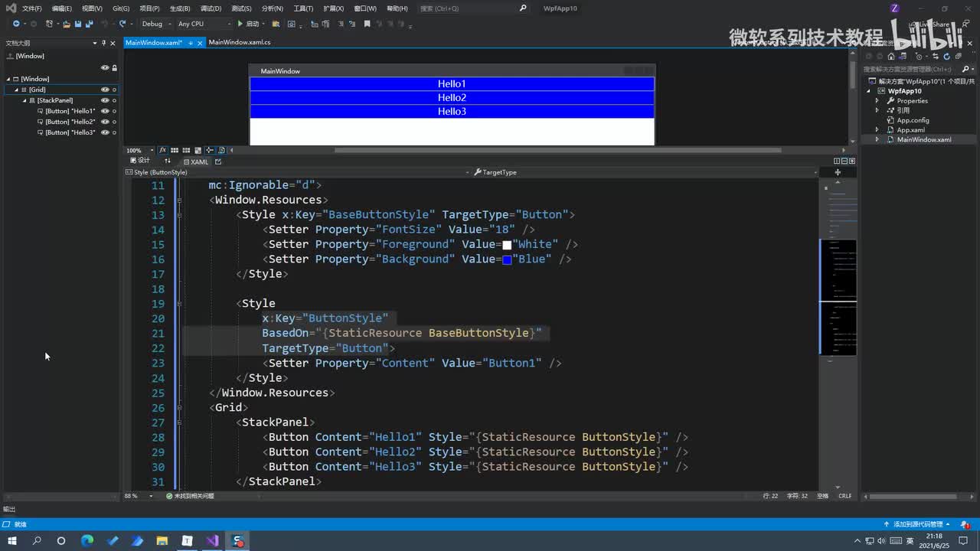Click the Visual Studio taskbar icon
The width and height of the screenshot is (980, 551).
pyautogui.click(x=212, y=540)
